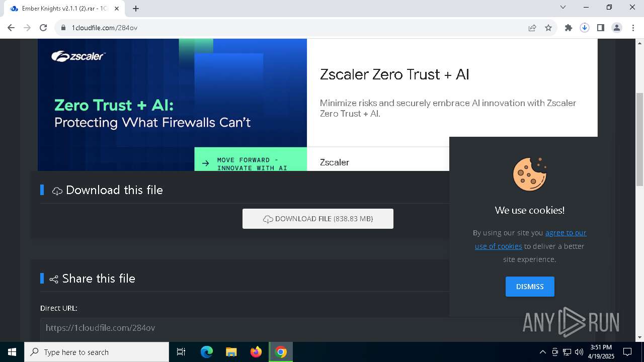
Task: Dismiss the cookie notice
Action: coord(530,287)
